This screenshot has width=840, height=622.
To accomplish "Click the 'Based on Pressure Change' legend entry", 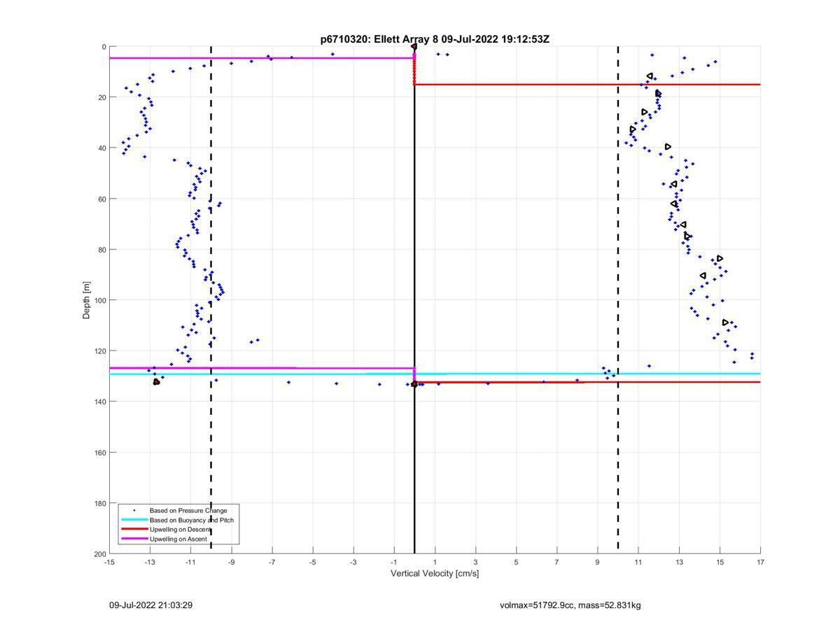I will click(188, 510).
